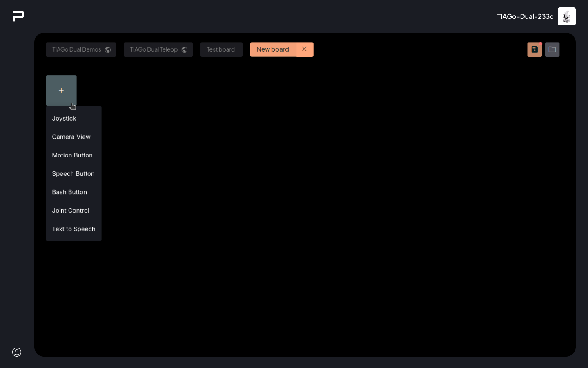Switch to the TIAGo Dual Demos tab
Image resolution: width=588 pixels, height=368 pixels.
click(x=76, y=49)
